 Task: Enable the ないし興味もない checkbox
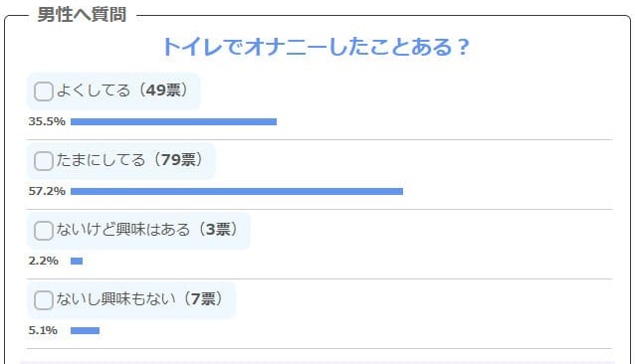click(x=44, y=300)
